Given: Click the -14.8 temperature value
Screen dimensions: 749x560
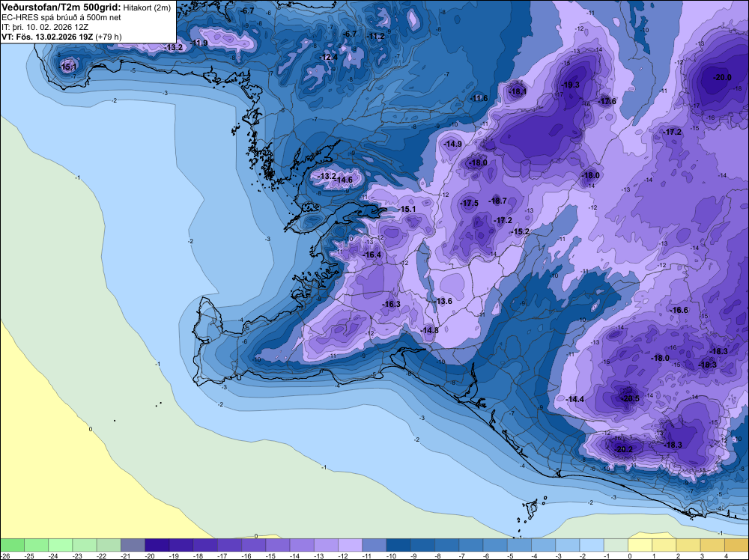Looking at the screenshot, I should pos(429,330).
